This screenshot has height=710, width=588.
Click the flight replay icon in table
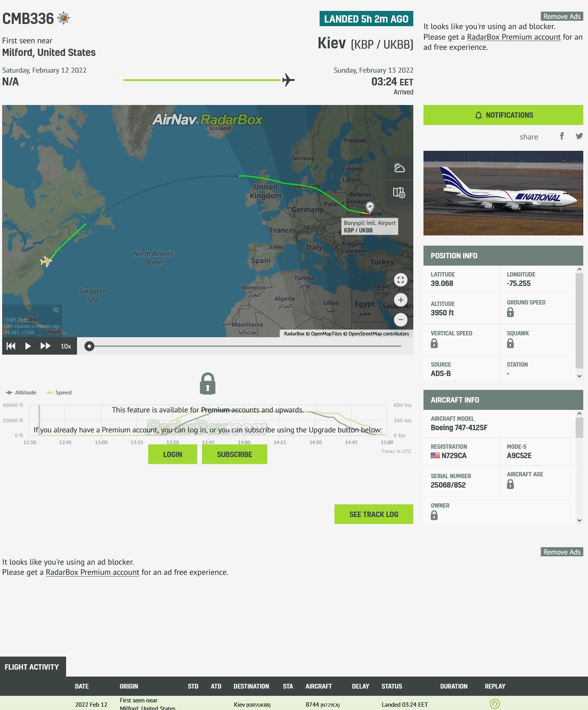click(x=495, y=704)
